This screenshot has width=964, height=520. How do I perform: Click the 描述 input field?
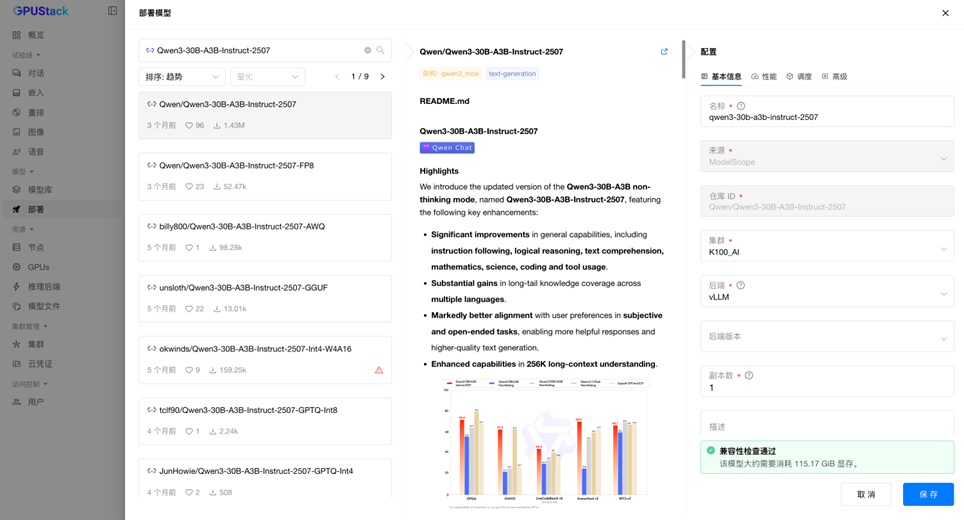(827, 426)
